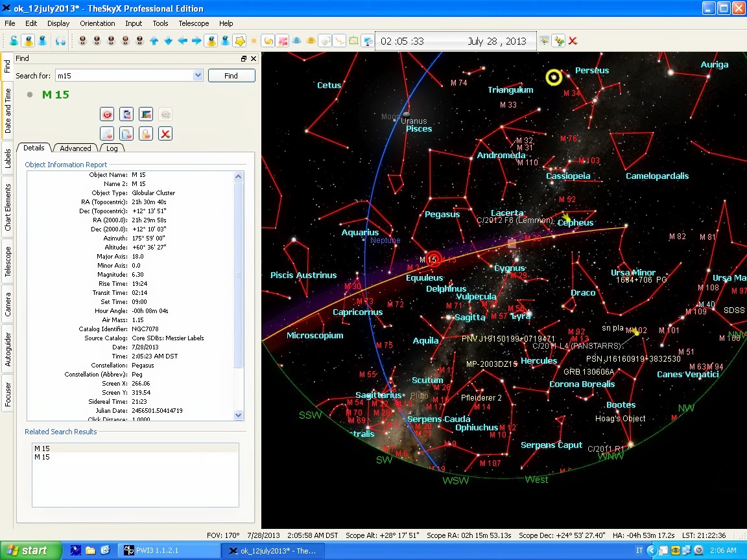
Task: Expand the Search for dropdown arrow
Action: click(x=198, y=76)
